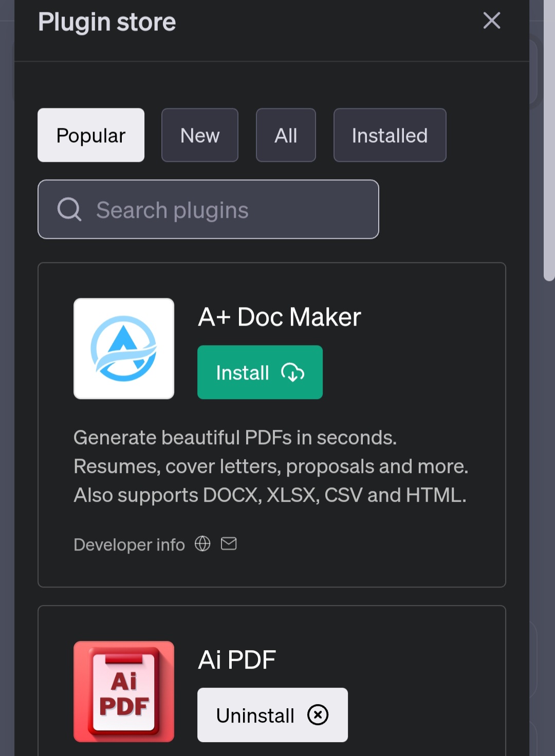
Task: Email the developer using the envelope icon
Action: (x=229, y=543)
